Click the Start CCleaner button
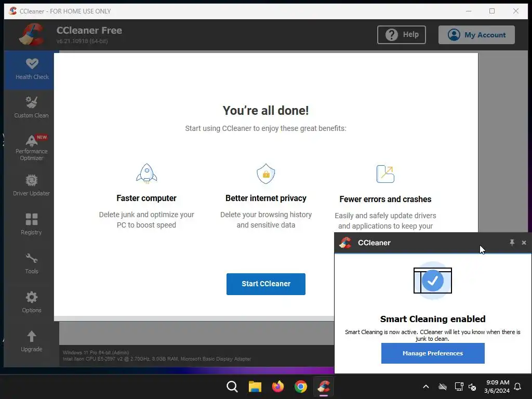 [265, 284]
